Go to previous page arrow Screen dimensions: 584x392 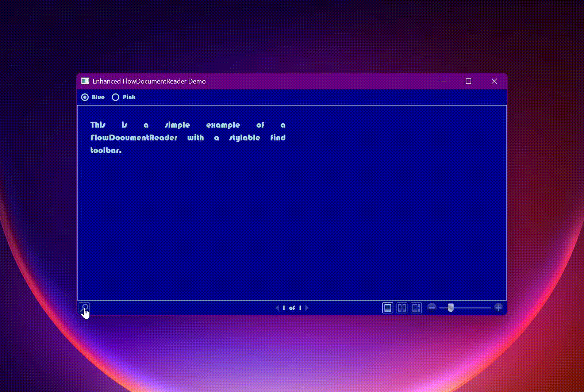(x=277, y=308)
